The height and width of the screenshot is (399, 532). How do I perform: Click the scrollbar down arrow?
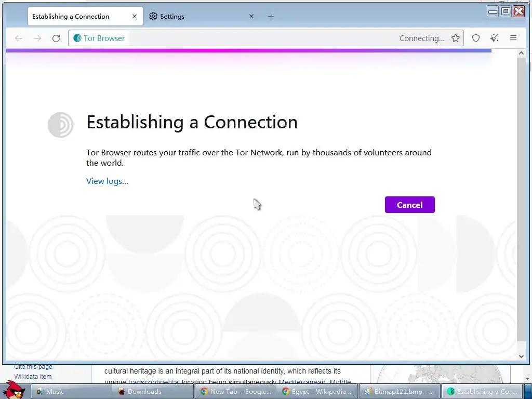521,356
